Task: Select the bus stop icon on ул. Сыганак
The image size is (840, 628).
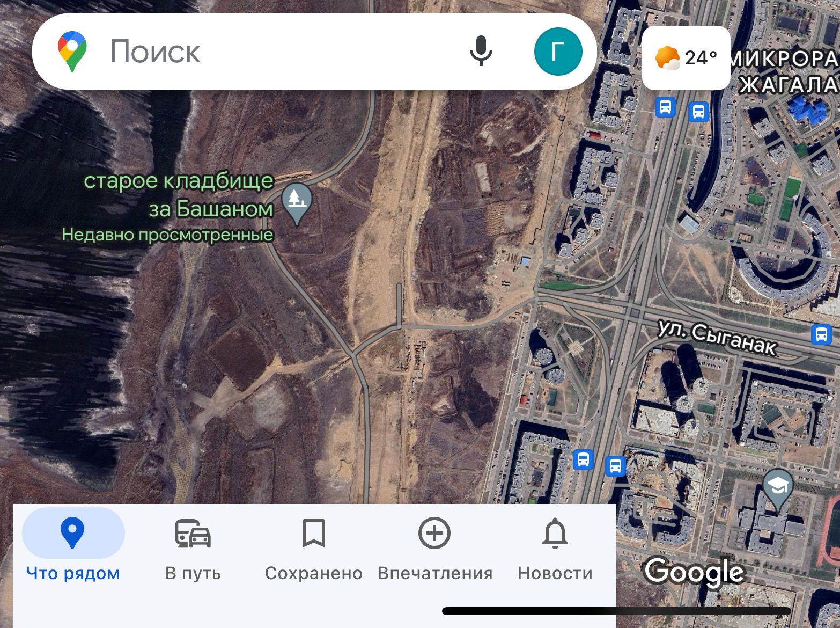Action: click(821, 334)
